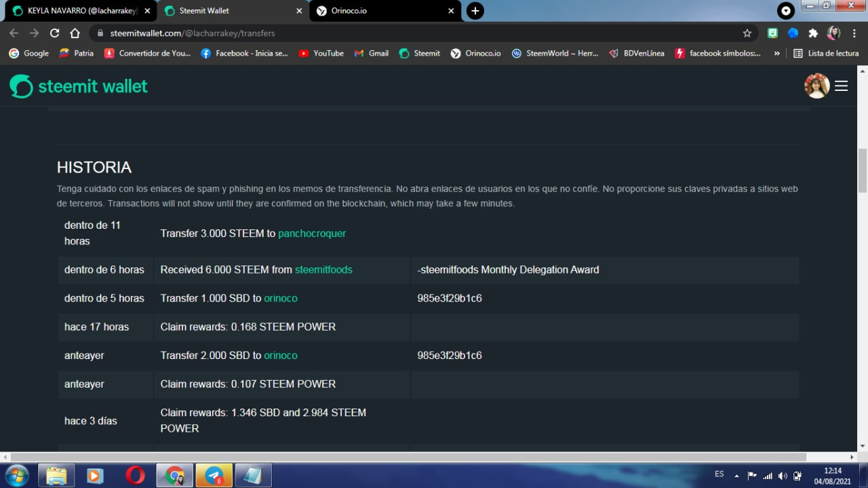Click the blue globe extension icon

point(793,33)
